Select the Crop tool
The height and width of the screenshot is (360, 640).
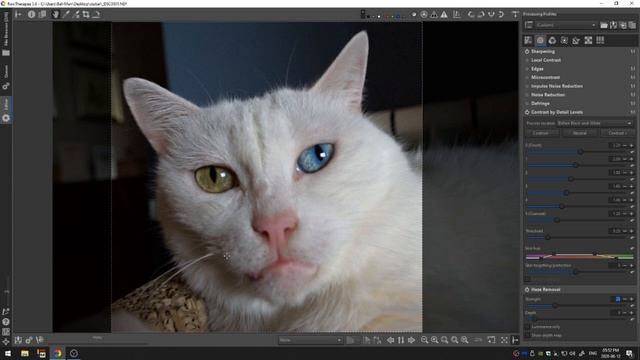tap(86, 14)
